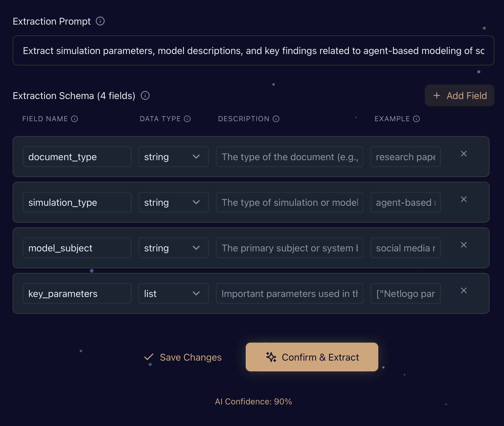
Task: Open data type dropdown for document_type
Action: (173, 157)
